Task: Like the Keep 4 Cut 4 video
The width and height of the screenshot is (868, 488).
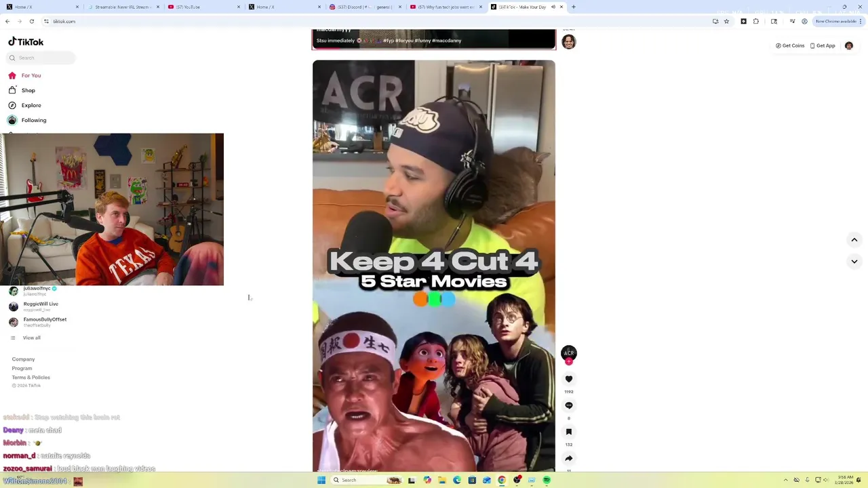Action: [x=569, y=379]
